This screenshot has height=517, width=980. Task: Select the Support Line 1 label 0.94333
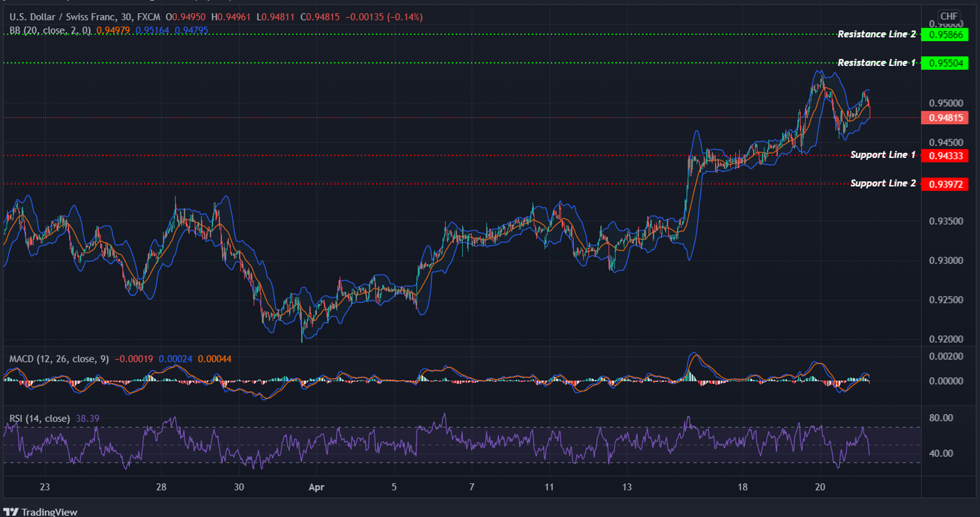[x=945, y=156]
